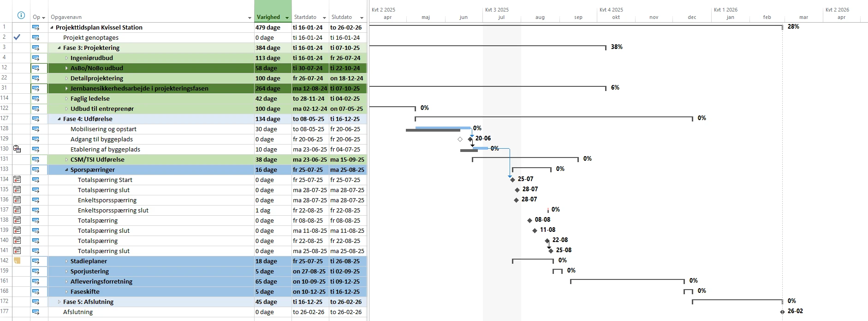Click task mode icon for Projekttidsplan Kvissel Station
The height and width of the screenshot is (321, 868).
pos(36,27)
